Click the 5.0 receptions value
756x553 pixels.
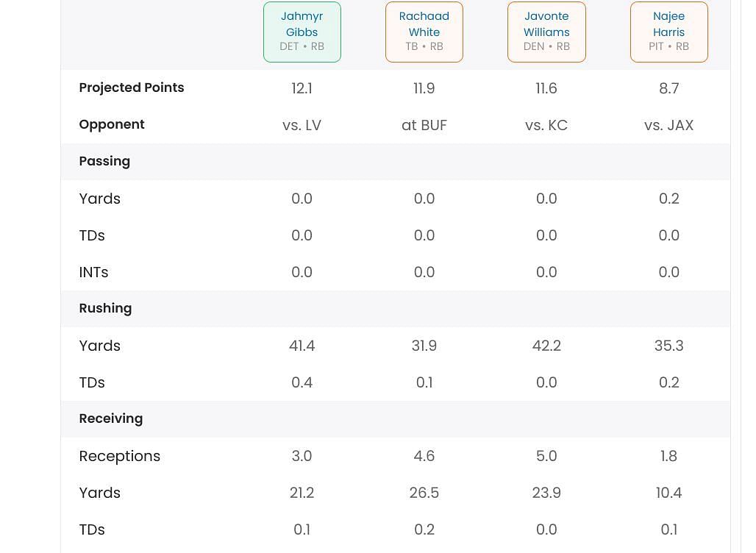[546, 456]
